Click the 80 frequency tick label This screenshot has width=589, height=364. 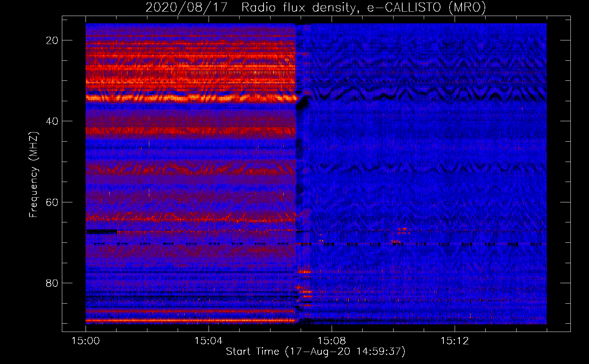(52, 283)
